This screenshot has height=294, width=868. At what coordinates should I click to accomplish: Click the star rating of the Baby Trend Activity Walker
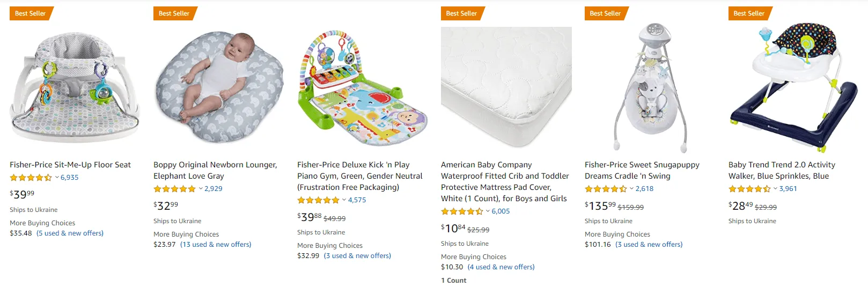(x=749, y=189)
